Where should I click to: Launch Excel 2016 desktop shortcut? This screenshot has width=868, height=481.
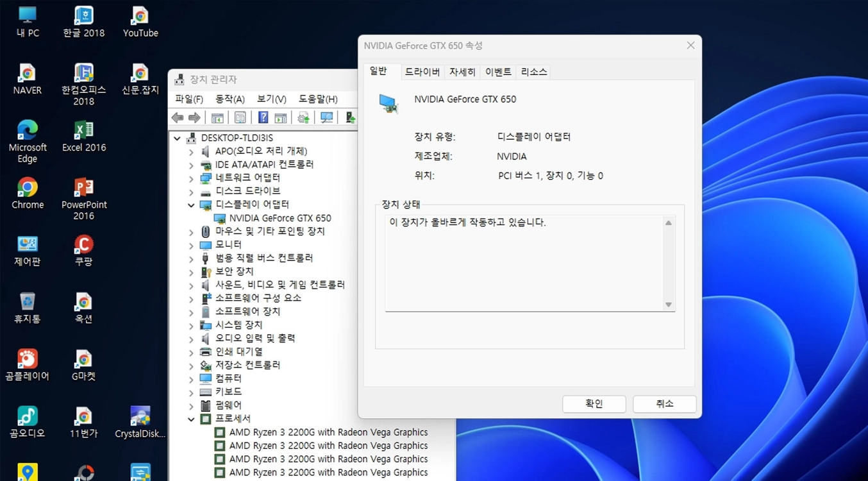[x=83, y=136]
